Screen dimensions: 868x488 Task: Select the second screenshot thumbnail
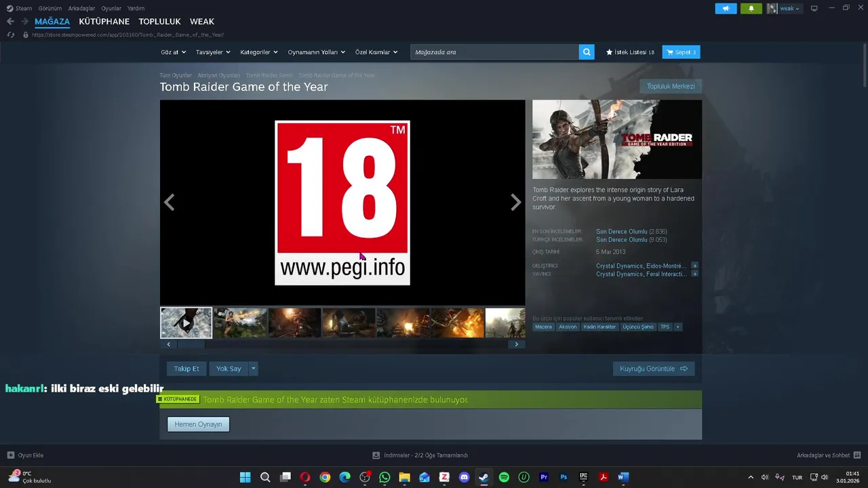tap(240, 323)
